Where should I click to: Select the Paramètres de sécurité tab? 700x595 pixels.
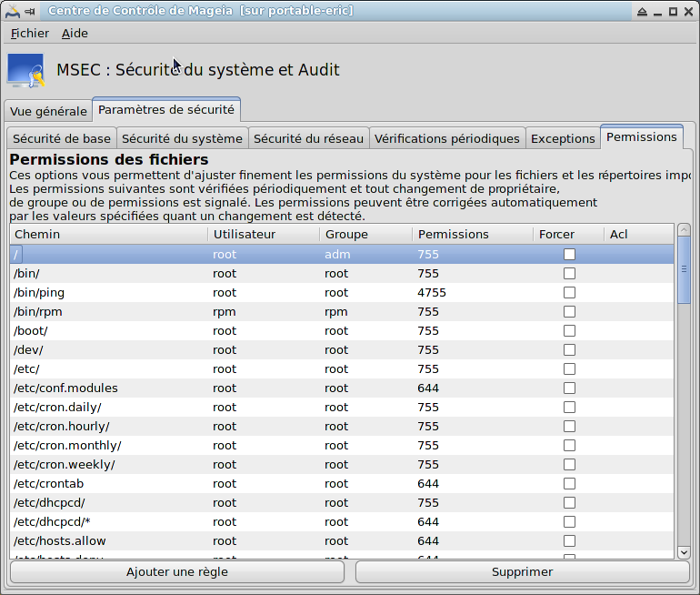coord(166,109)
